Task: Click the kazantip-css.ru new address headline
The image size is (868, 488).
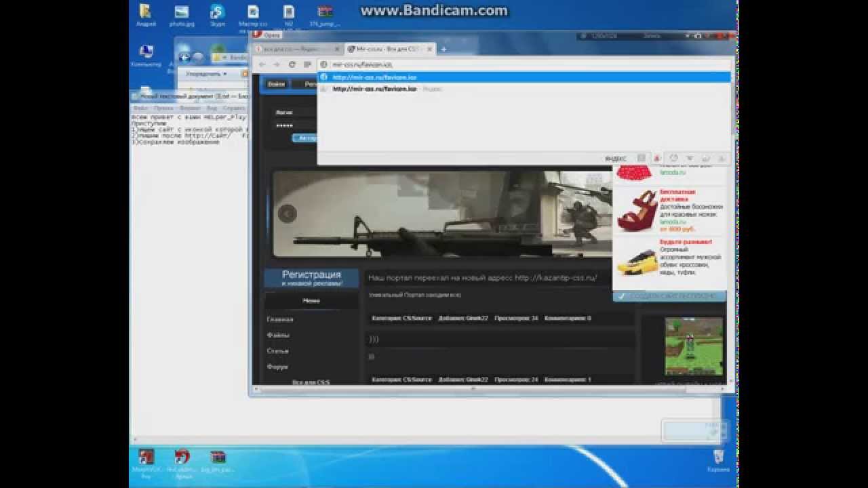Action: 482,278
